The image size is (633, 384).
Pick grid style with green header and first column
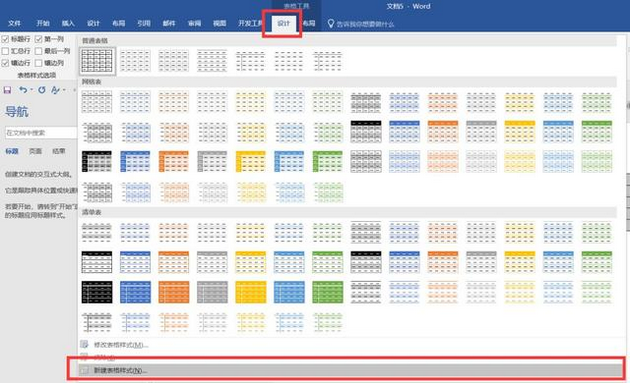point(327,162)
